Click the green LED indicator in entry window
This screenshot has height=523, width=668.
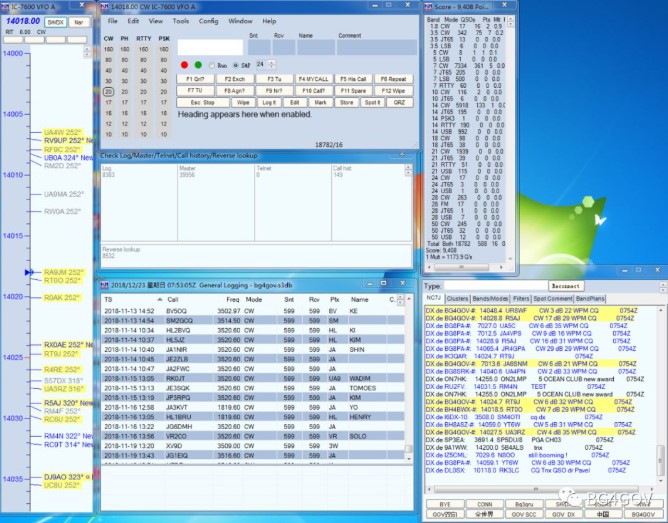click(x=198, y=65)
